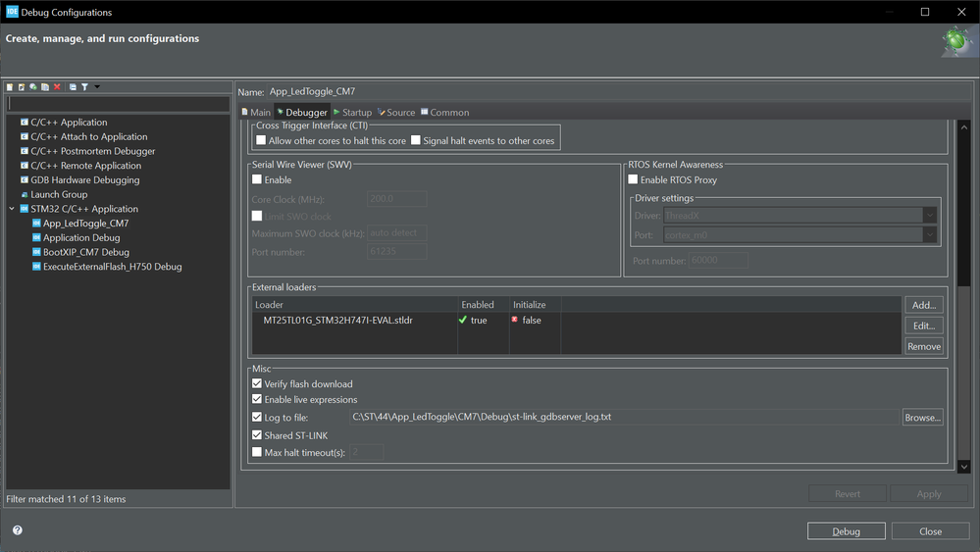
Task: Select C/C++ Attach to Application type
Action: pyautogui.click(x=88, y=136)
